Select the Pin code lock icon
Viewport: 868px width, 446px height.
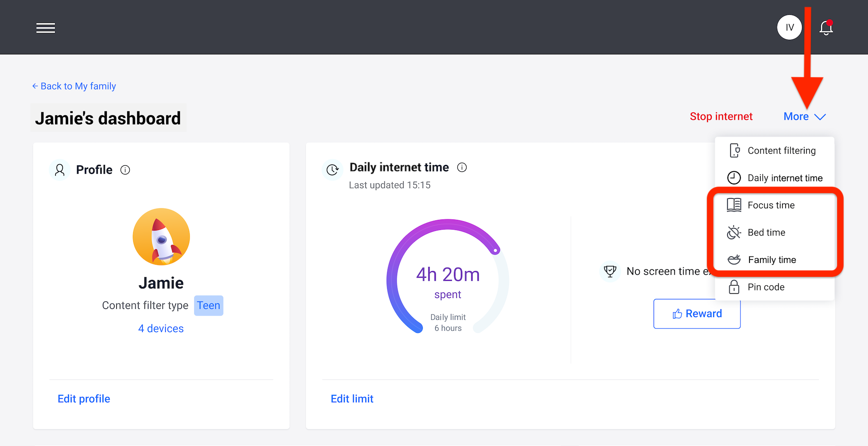[x=733, y=287]
